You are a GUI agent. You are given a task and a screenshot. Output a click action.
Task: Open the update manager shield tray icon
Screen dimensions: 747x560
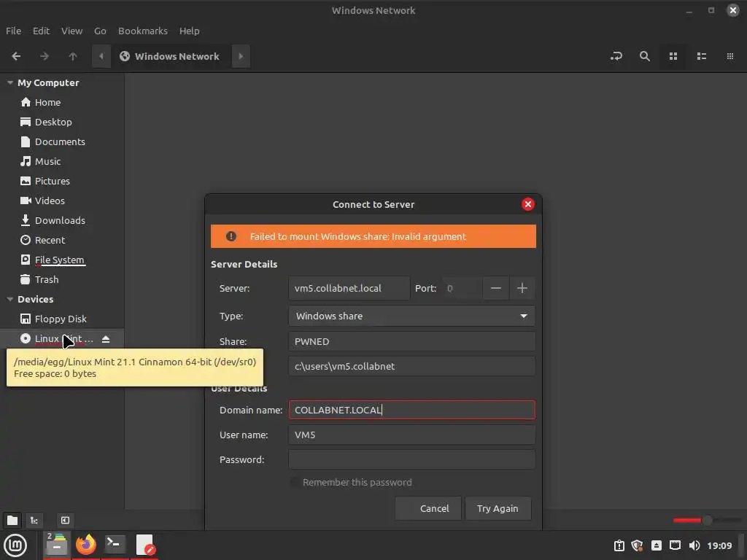(x=638, y=545)
